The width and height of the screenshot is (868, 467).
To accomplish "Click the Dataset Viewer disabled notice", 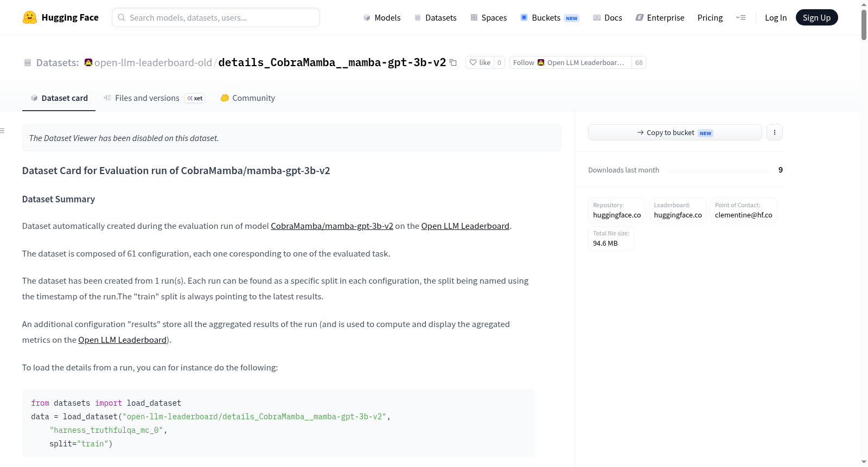I will point(292,138).
